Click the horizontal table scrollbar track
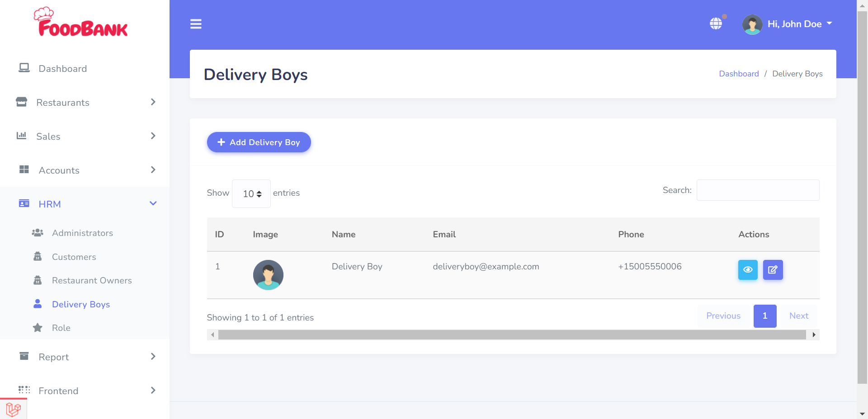 click(512, 334)
